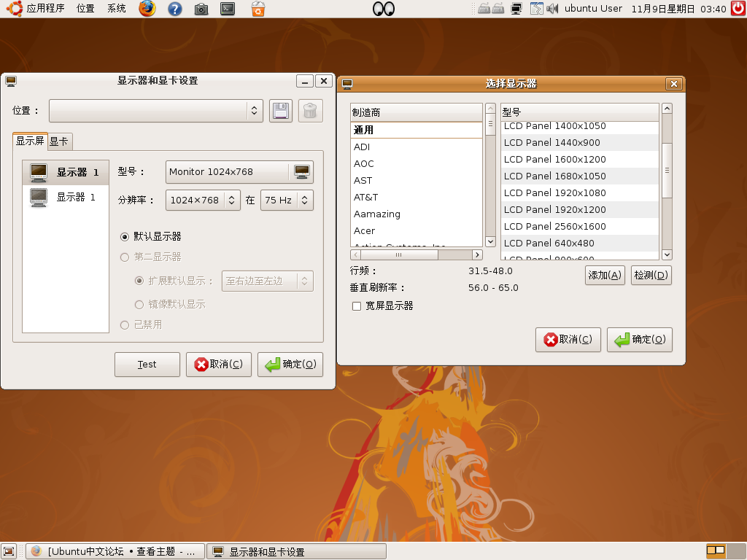The width and height of the screenshot is (747, 560).
Task: Open the 系统 menu
Action: (x=116, y=8)
